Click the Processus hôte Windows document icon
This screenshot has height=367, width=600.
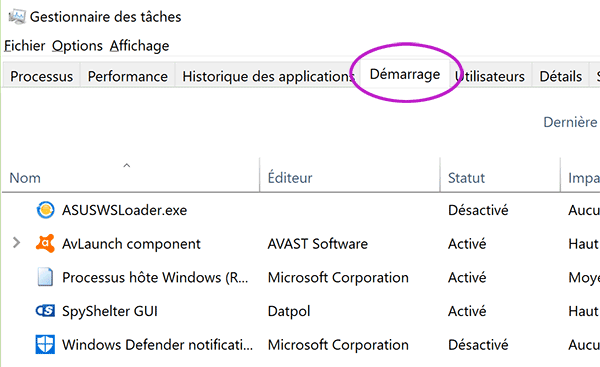point(45,277)
